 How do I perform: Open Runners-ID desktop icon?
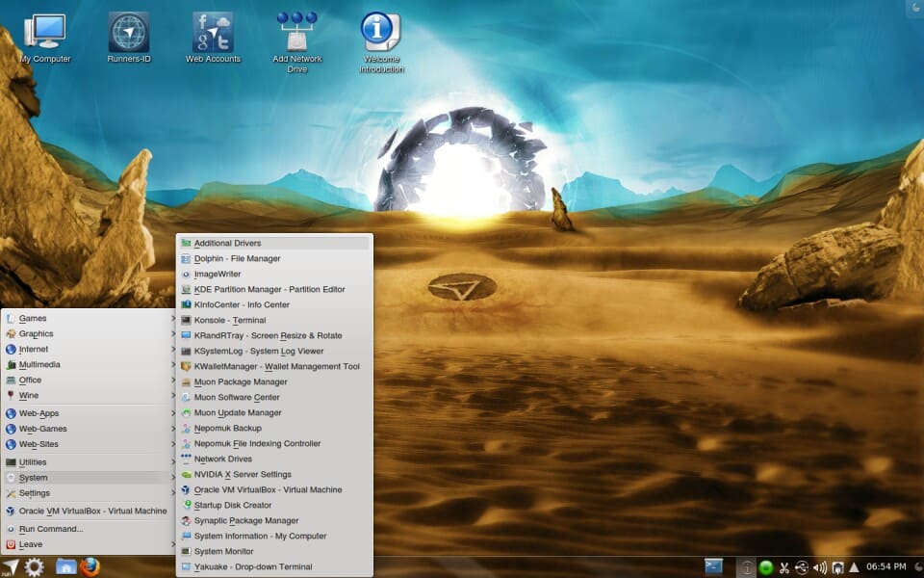tap(128, 39)
